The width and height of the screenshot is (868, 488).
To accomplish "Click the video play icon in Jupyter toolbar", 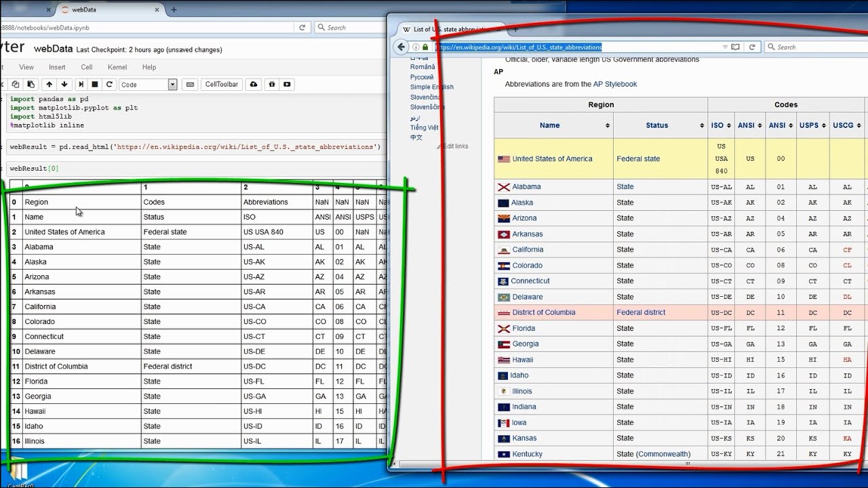I will pyautogui.click(x=287, y=85).
